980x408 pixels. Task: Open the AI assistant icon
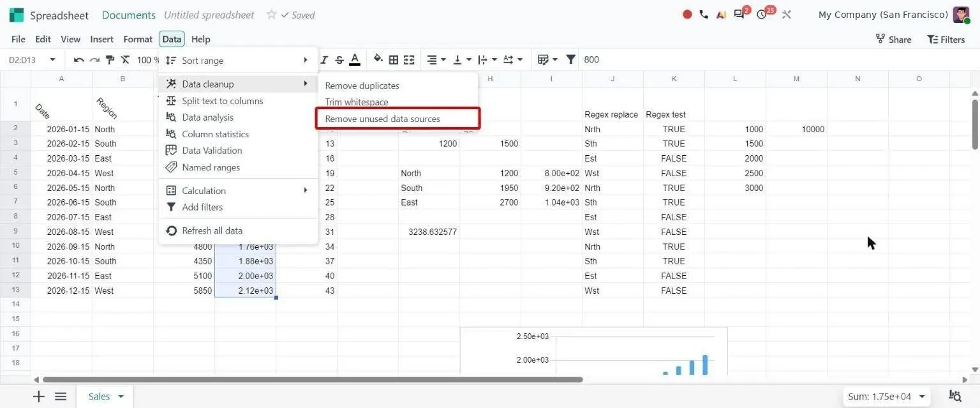pyautogui.click(x=720, y=14)
